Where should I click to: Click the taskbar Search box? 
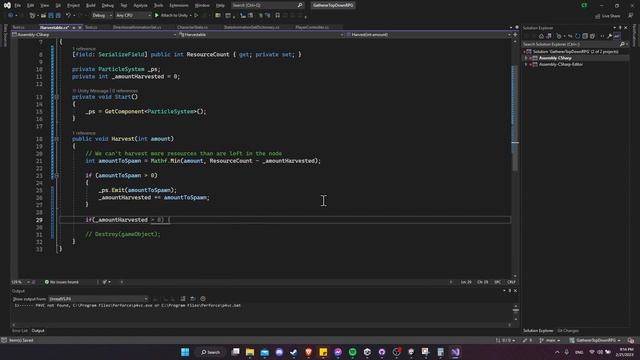[x=211, y=352]
